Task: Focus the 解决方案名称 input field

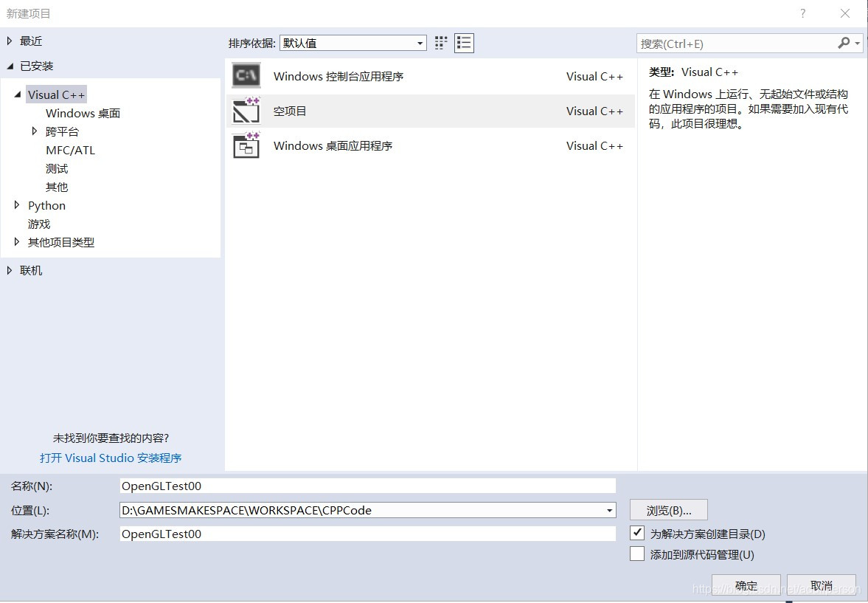Action: 367,534
